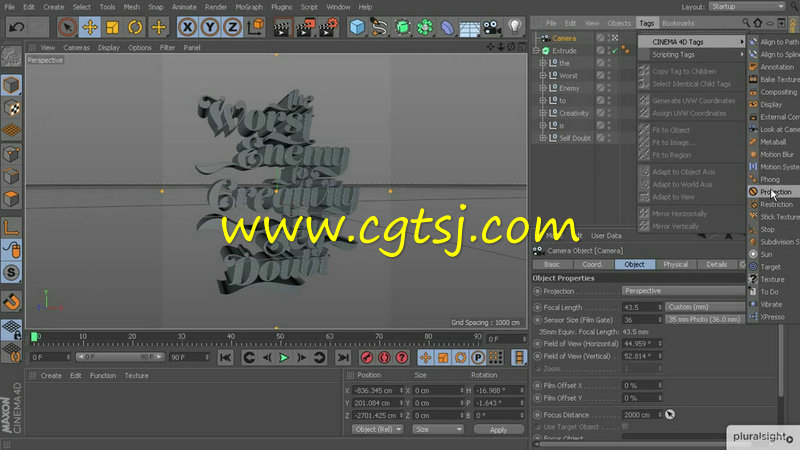Screen dimensions: 800x450
Task: Activate the Rotate tool
Action: pos(135,27)
